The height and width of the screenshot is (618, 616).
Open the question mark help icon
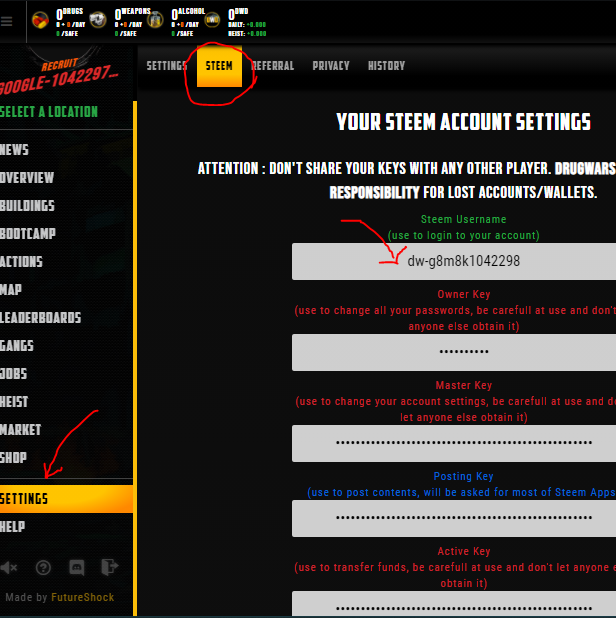click(x=43, y=568)
